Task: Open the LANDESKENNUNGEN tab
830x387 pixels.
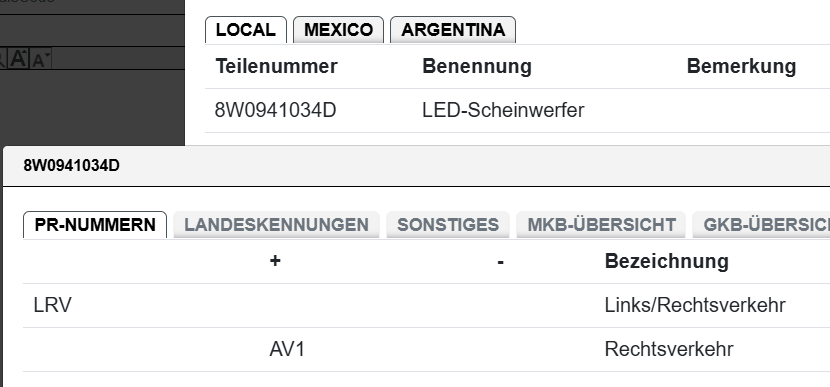Action: [276, 224]
